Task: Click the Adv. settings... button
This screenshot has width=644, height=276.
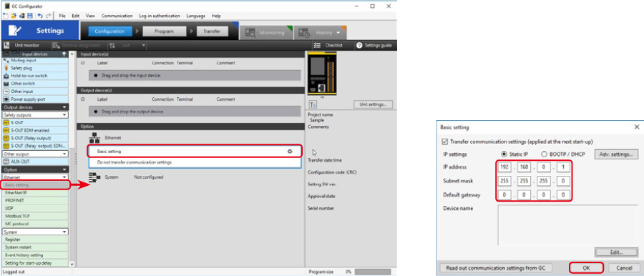Action: pos(617,154)
